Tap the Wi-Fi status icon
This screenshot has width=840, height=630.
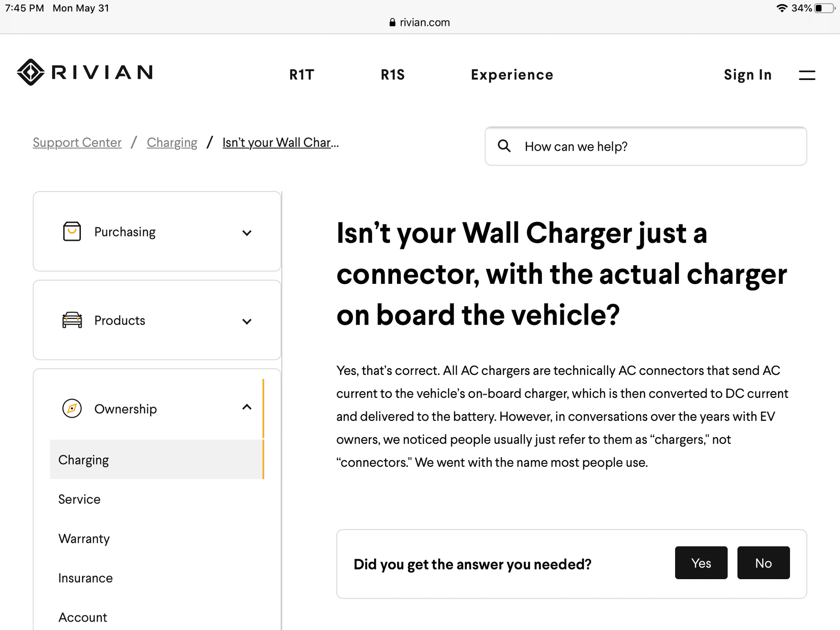pos(782,8)
